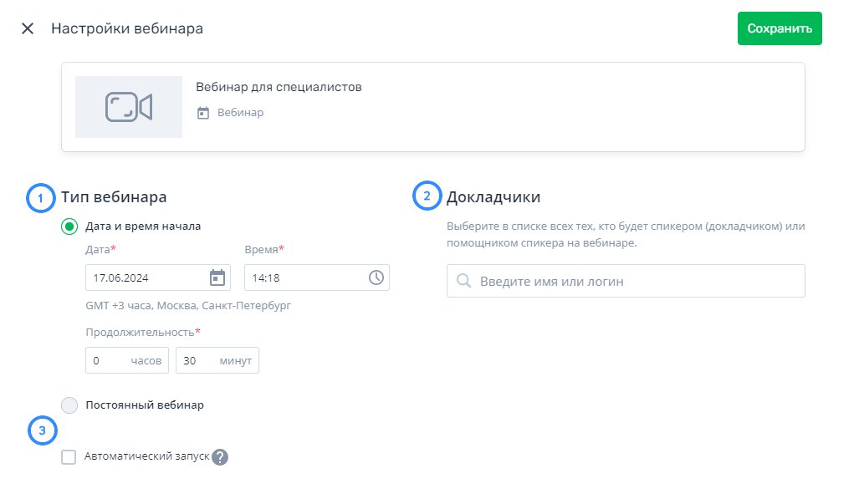Click the search magnifier icon in speakers field
The width and height of the screenshot is (859, 504).
(464, 282)
